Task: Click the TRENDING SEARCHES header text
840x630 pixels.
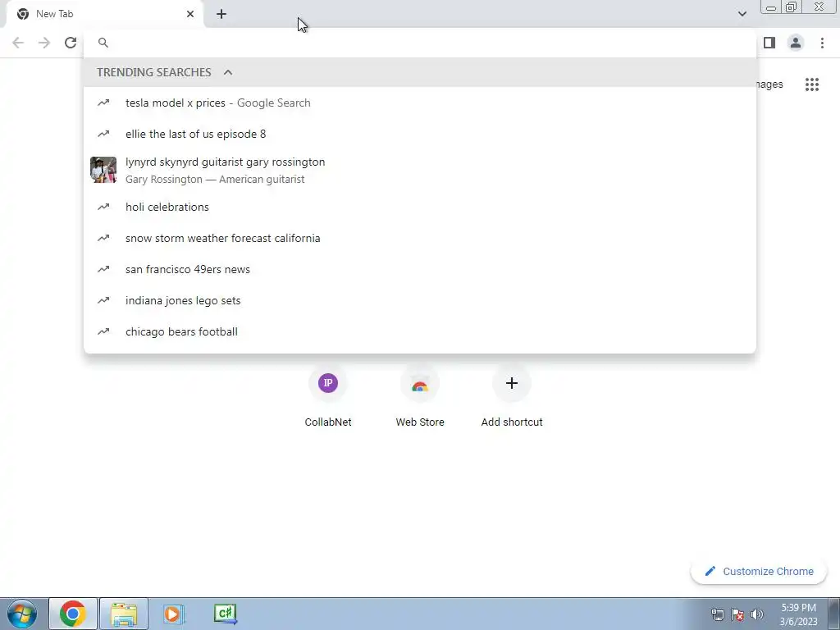Action: [153, 72]
